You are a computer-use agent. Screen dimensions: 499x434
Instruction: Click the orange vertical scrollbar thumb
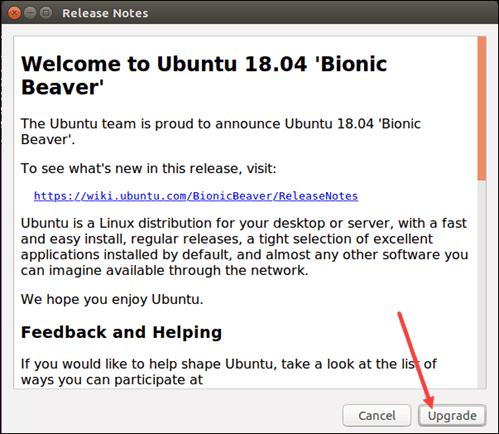tap(481, 108)
